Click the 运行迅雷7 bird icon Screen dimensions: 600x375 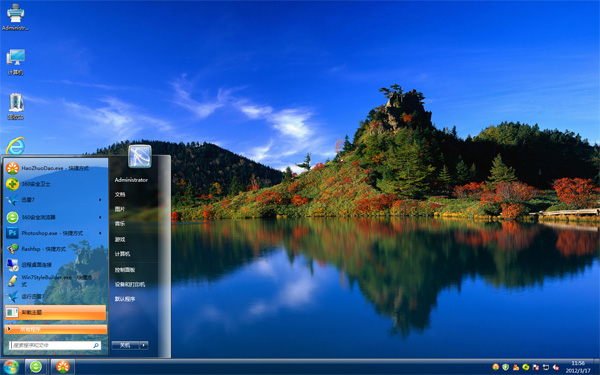coord(12,296)
